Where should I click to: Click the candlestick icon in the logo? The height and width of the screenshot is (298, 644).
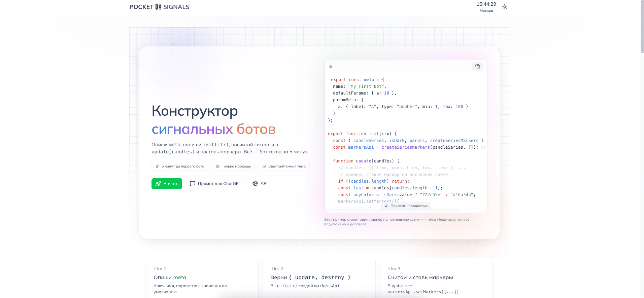pyautogui.click(x=158, y=7)
